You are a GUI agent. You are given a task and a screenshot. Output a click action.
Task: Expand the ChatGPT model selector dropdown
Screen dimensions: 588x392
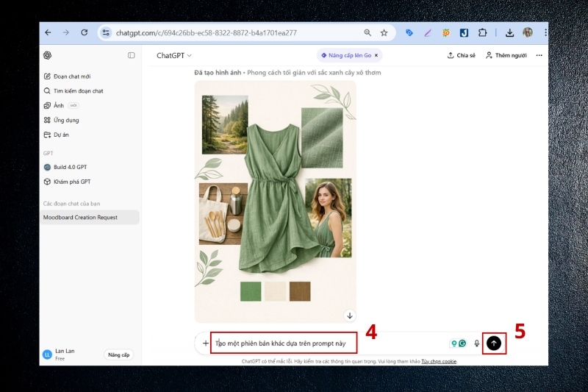pos(174,55)
